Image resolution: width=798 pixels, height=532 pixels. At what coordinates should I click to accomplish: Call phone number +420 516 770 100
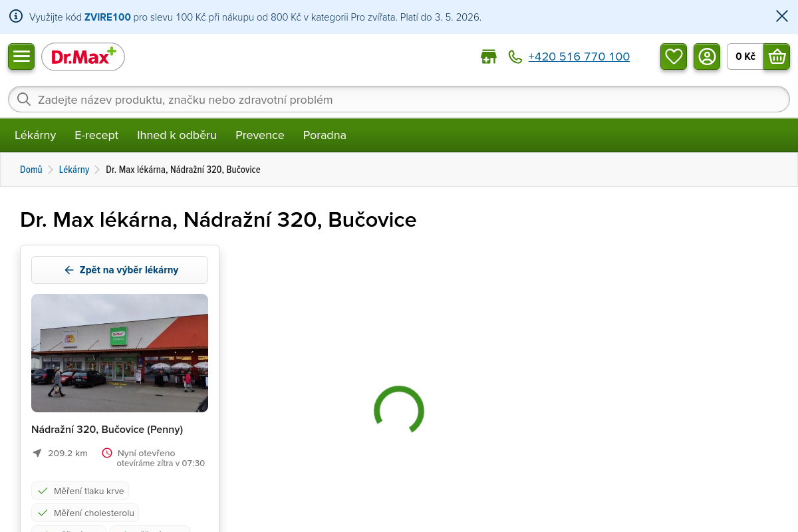(x=579, y=57)
